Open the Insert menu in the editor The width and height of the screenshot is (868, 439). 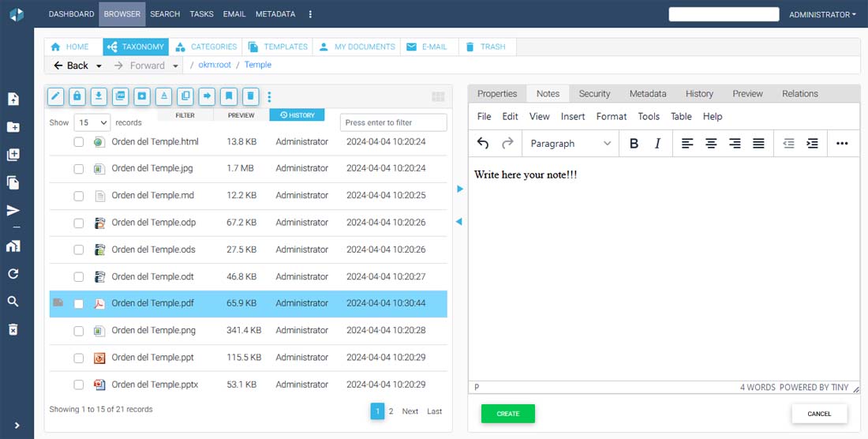click(573, 117)
